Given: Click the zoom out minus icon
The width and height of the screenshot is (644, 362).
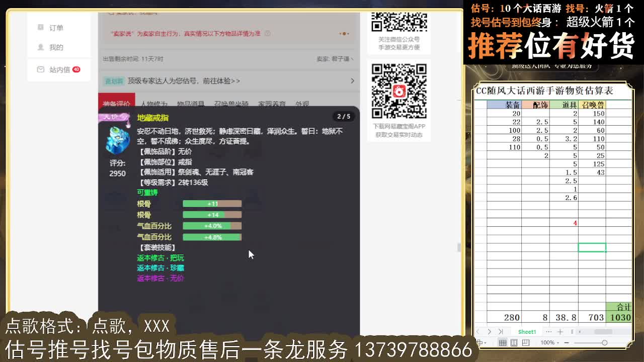Looking at the screenshot, I should [x=566, y=343].
